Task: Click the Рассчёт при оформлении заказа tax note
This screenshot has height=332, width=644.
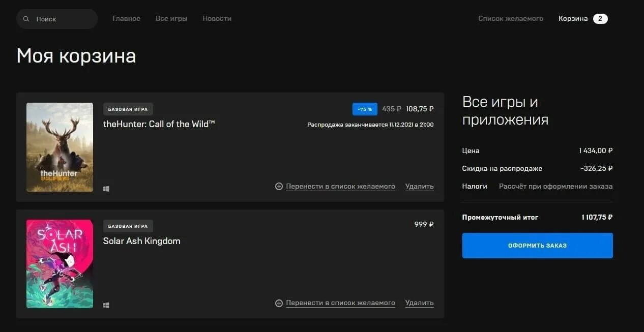Action: pyautogui.click(x=555, y=187)
